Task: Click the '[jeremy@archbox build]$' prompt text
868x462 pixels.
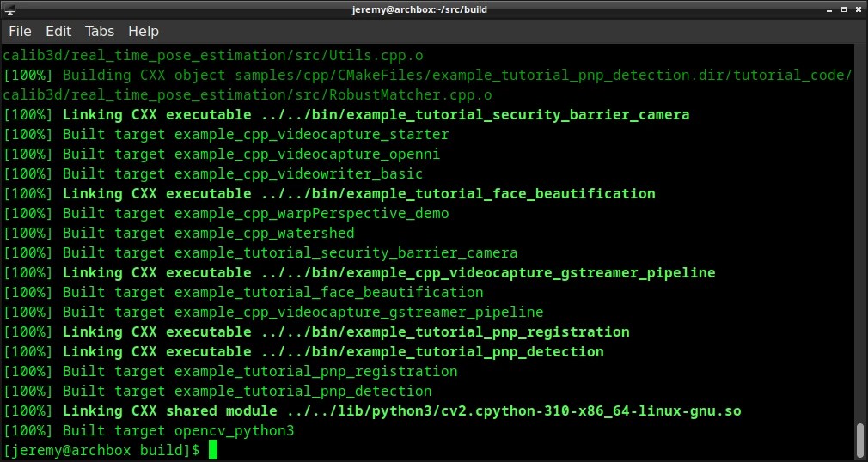Action: [101, 450]
